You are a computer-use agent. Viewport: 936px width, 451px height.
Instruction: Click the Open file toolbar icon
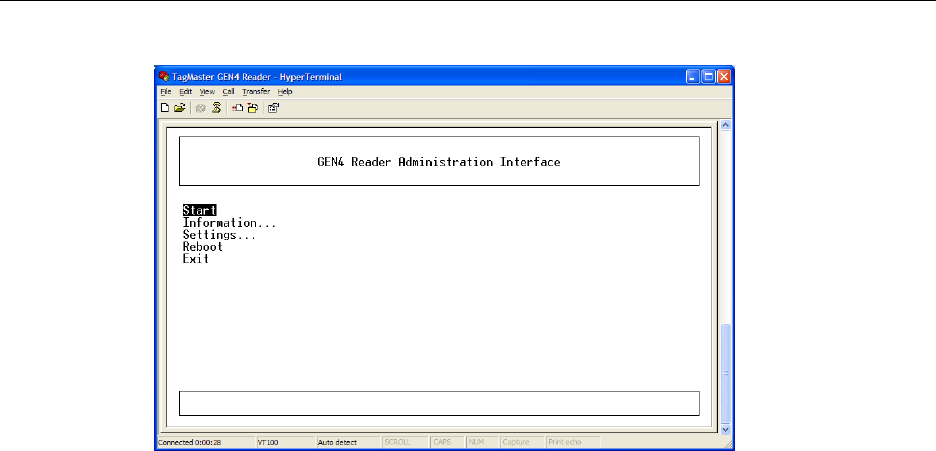(179, 108)
